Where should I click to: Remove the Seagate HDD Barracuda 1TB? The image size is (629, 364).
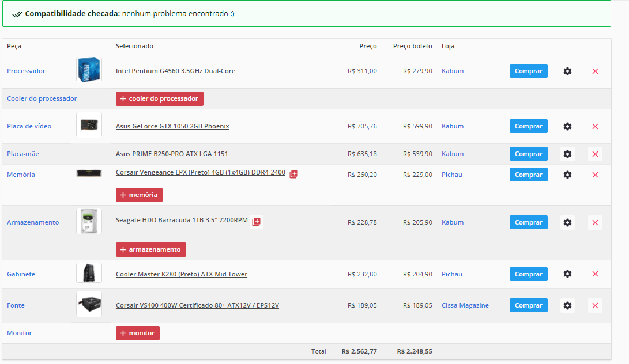(595, 222)
